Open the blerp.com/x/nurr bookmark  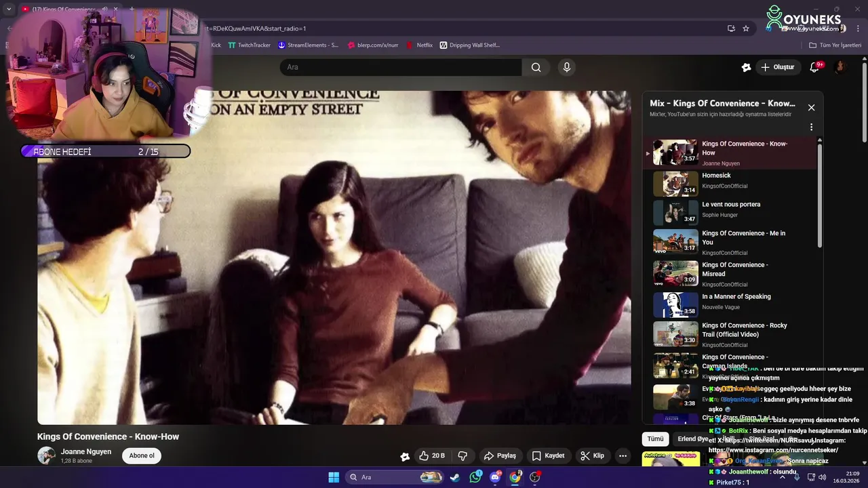(372, 45)
